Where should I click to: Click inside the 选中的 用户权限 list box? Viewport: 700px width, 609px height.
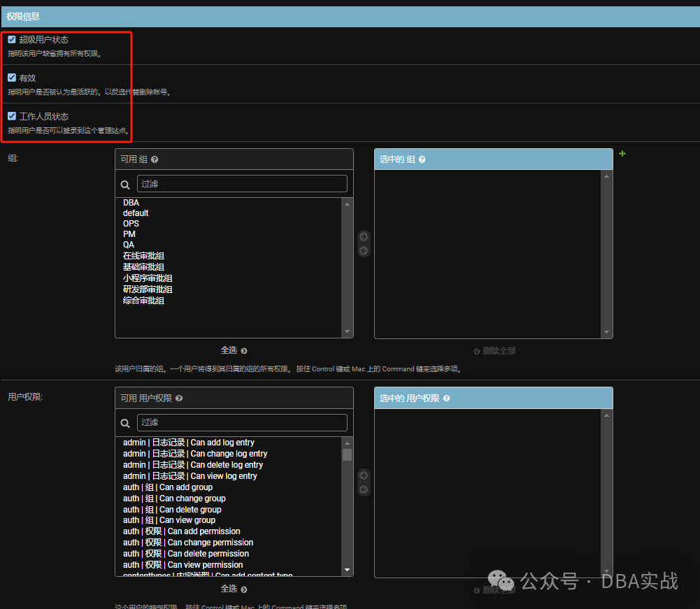tap(488, 493)
